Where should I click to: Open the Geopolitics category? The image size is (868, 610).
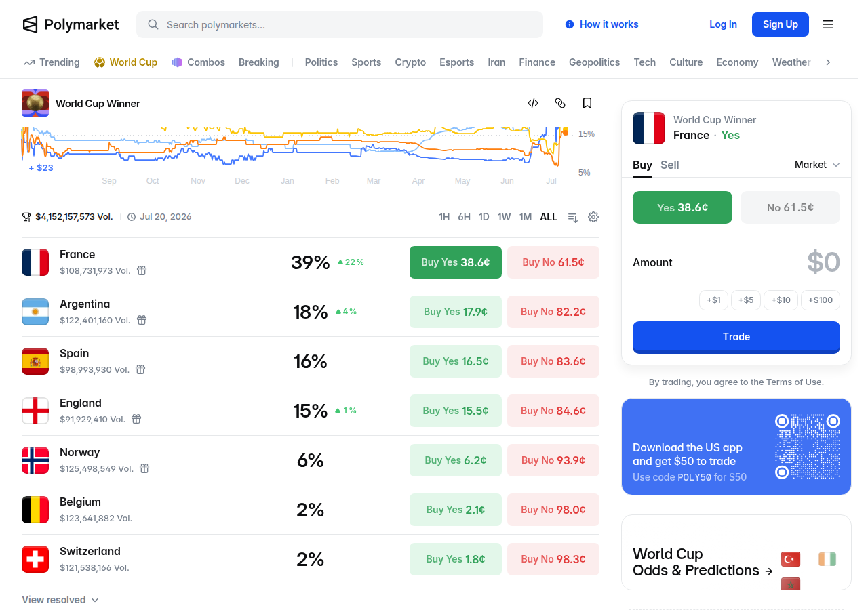coord(594,62)
